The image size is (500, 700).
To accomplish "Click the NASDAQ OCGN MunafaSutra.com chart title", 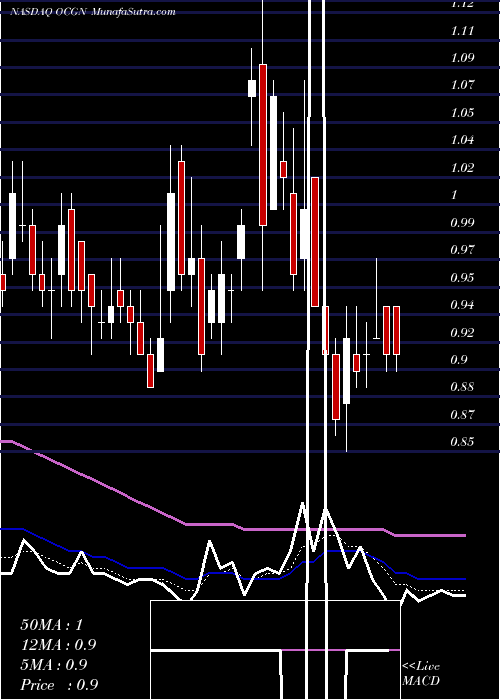I will point(93,12).
